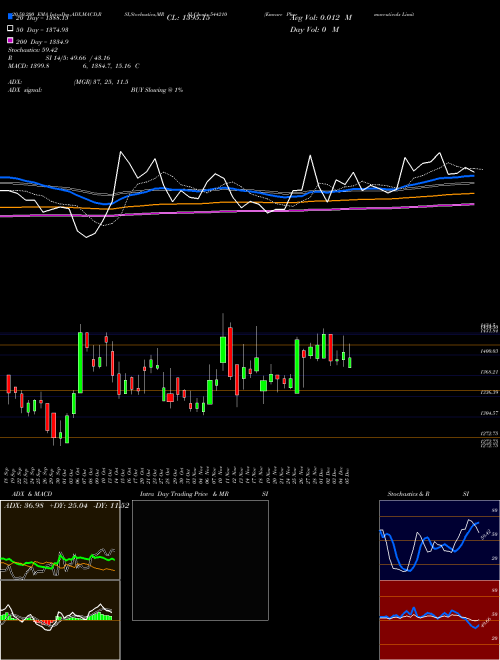The height and width of the screenshot is (660, 500).
Task: Click the 'Avg Vol: 0.012 M' label
Action: coord(322,18)
